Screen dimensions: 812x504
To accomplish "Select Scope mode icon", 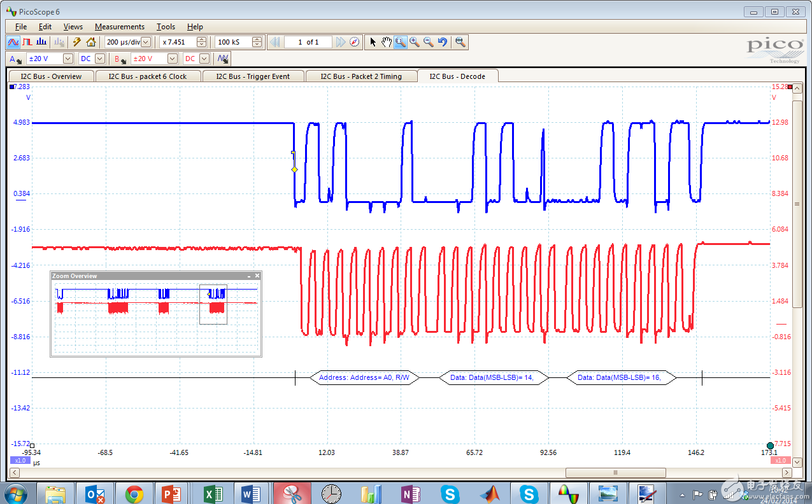I will pos(13,42).
